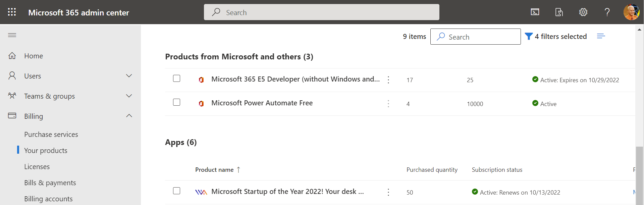Select Your products in the sidebar
The height and width of the screenshot is (205, 644).
point(46,151)
